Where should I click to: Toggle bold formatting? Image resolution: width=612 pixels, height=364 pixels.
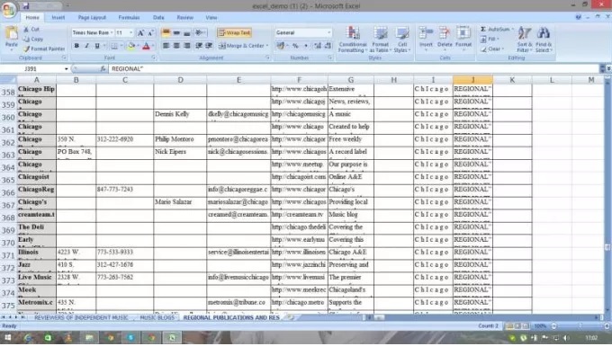pyautogui.click(x=76, y=46)
